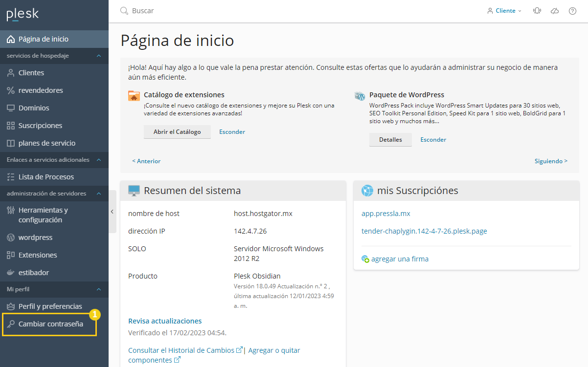
Task: Click the IP address 142.4.7.26
Action: [x=250, y=231]
